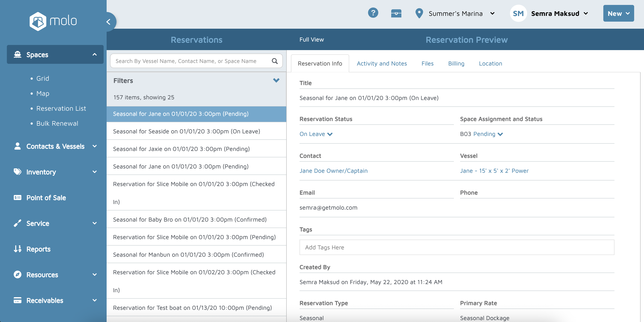
Task: Click the Full View link
Action: click(x=312, y=39)
